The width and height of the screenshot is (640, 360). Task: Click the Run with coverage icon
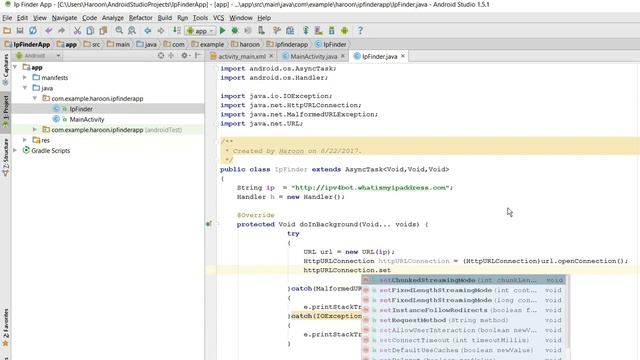(248, 31)
